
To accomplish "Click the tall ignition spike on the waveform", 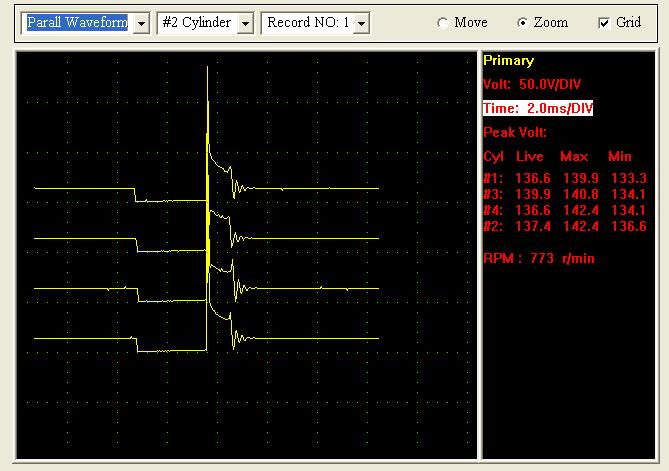I will pos(208,171).
